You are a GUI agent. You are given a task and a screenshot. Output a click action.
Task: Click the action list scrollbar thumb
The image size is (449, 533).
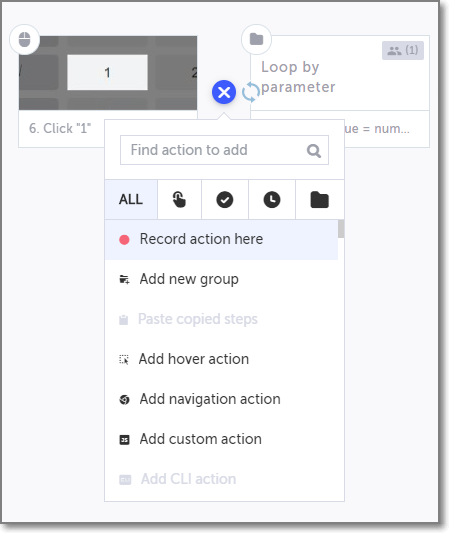coord(341,229)
